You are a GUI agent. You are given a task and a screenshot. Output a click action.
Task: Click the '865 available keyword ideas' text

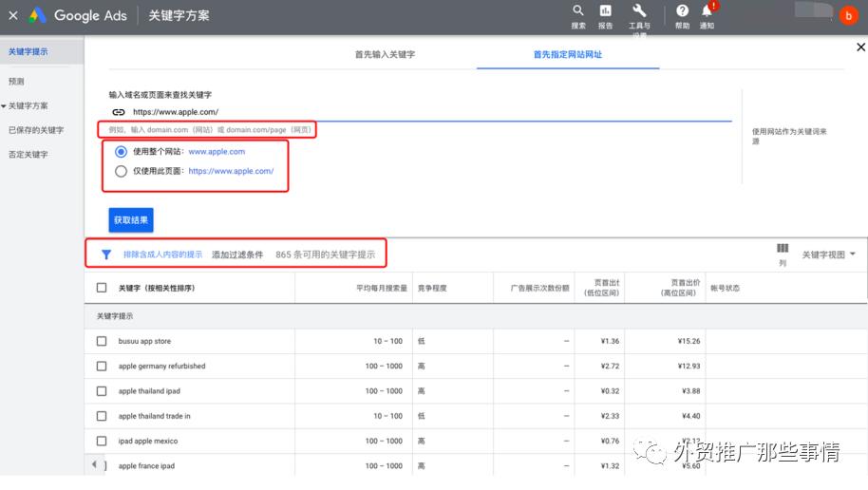[x=325, y=254]
